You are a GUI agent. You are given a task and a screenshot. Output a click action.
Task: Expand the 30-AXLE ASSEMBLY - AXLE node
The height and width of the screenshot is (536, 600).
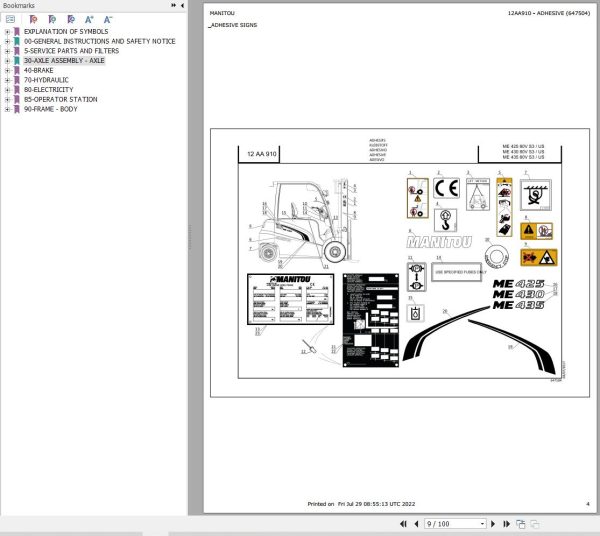[x=7, y=61]
